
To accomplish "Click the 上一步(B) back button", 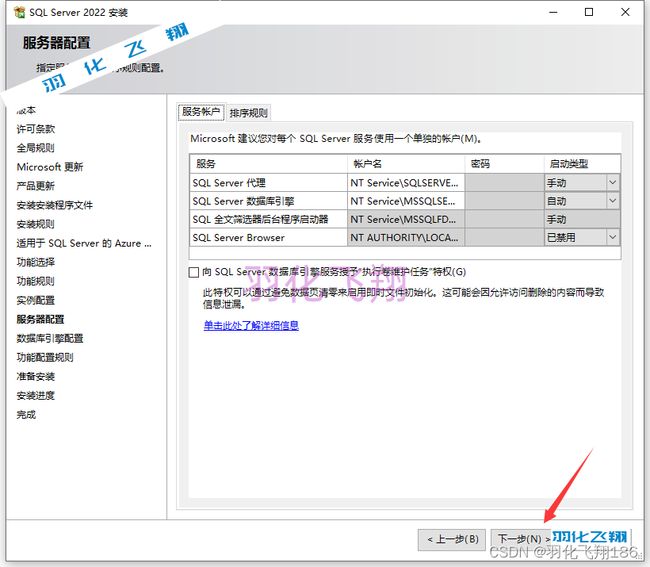I will (x=452, y=539).
